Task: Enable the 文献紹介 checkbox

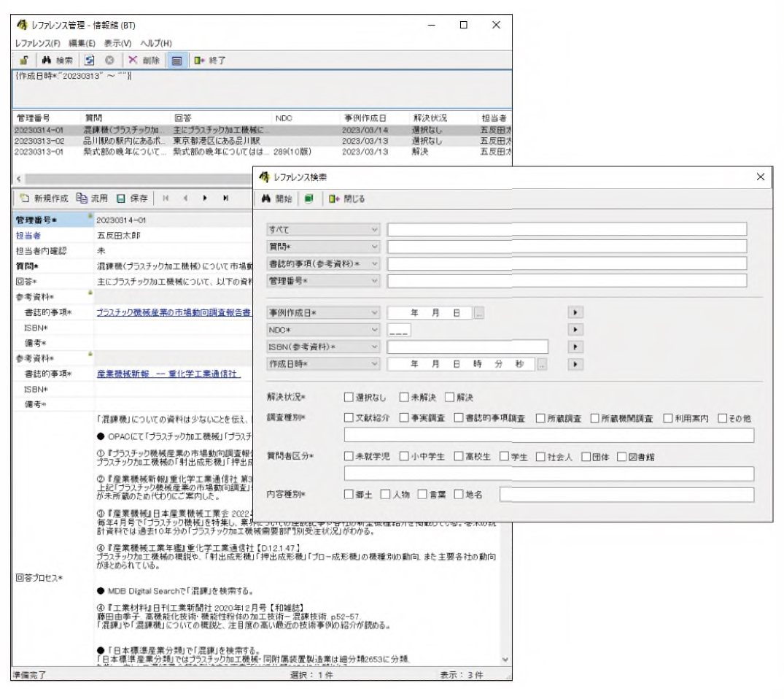Action: coord(349,418)
